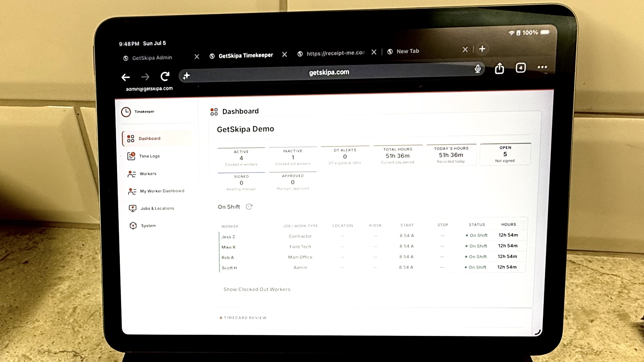Viewport: 644px width, 362px height.
Task: Click the WORKER column header
Action: [230, 226]
